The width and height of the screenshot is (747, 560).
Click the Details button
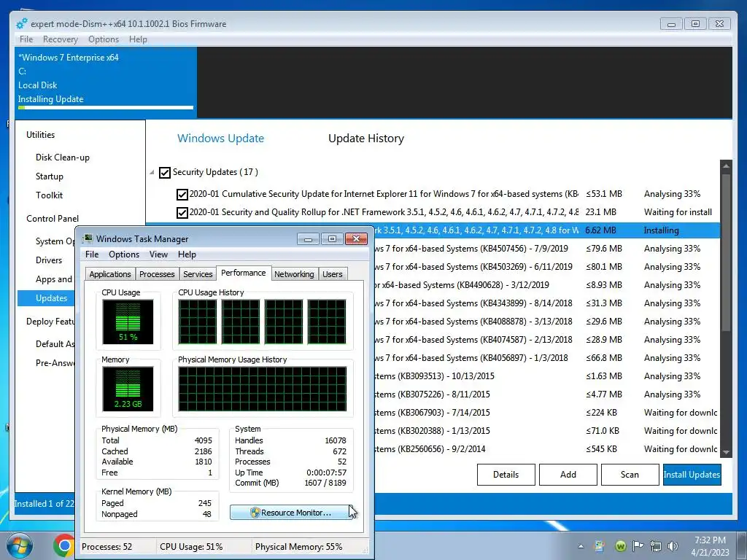506,474
